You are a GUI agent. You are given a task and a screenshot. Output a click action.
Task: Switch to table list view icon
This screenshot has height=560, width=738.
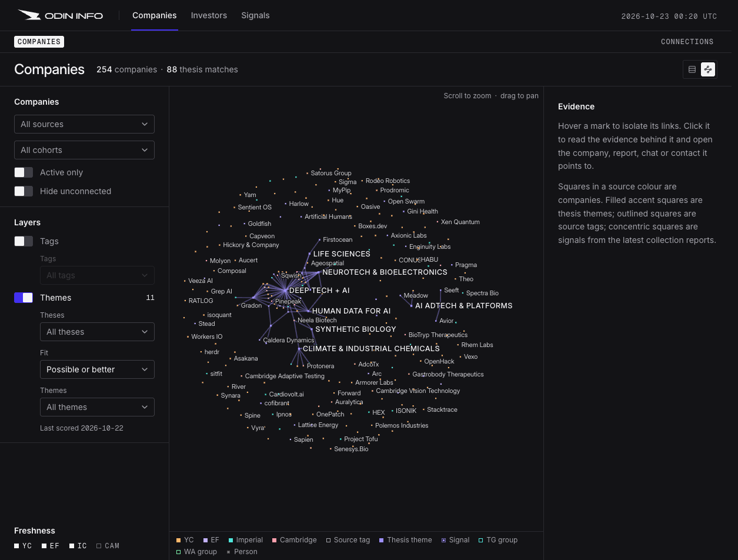692,69
